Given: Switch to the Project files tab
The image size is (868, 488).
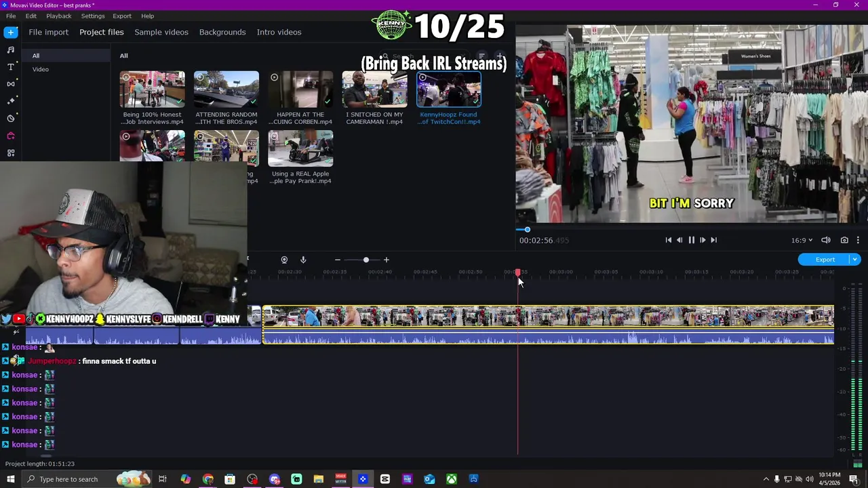Looking at the screenshot, I should 102,32.
